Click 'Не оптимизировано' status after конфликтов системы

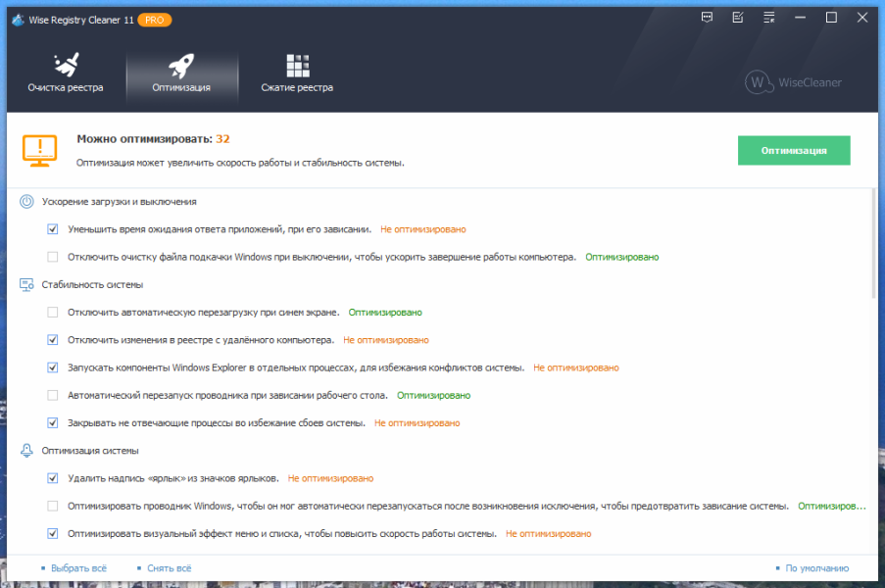[x=576, y=367]
